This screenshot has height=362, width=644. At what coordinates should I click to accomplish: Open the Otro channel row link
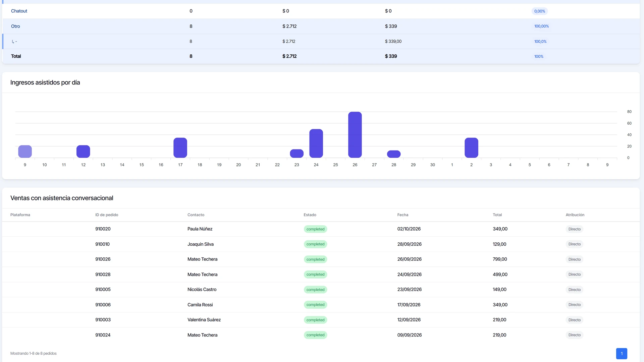tap(15, 26)
